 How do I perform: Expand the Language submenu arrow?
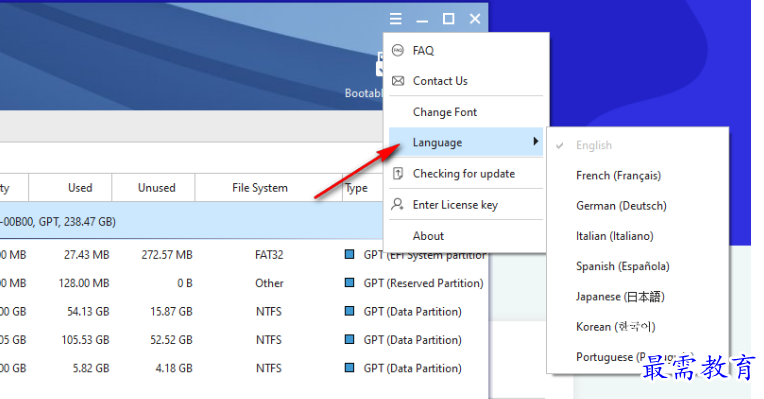pos(535,141)
